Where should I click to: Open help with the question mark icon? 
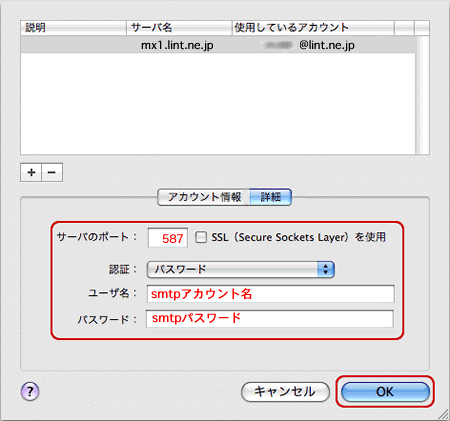click(30, 391)
